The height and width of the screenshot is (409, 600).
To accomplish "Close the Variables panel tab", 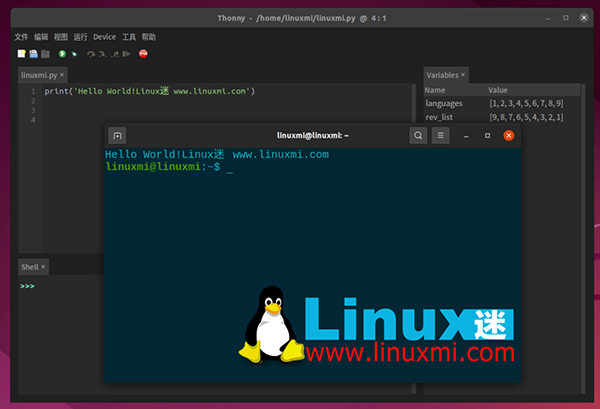I will tap(463, 75).
